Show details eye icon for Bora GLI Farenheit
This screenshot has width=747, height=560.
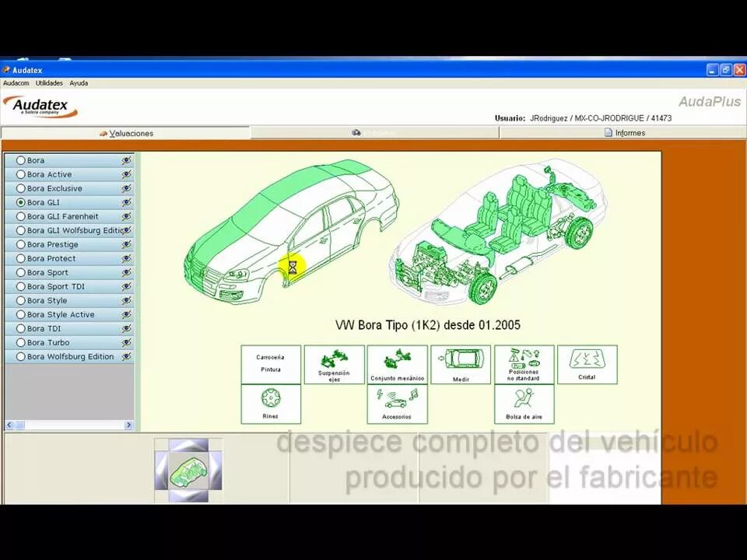(x=126, y=217)
